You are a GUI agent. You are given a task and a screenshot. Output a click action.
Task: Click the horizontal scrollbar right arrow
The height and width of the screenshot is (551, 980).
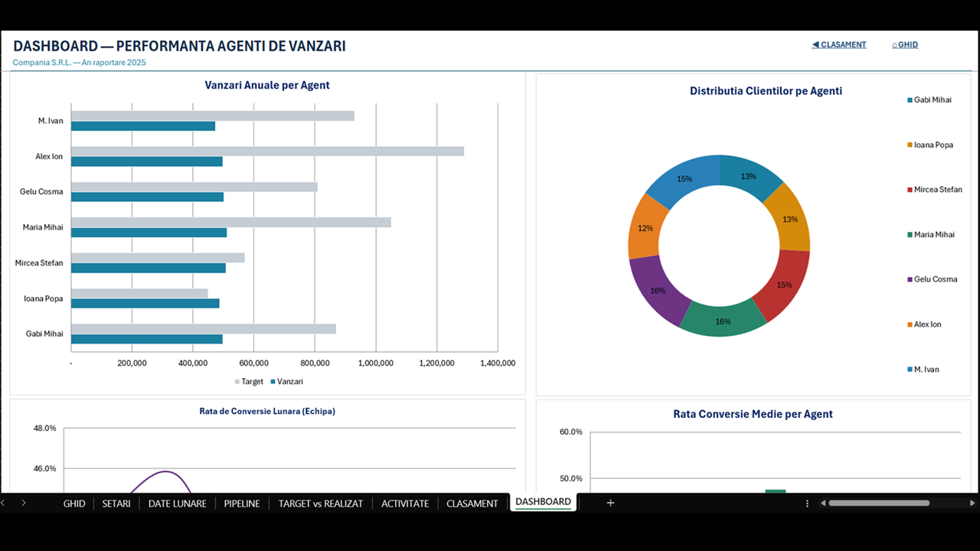point(973,503)
